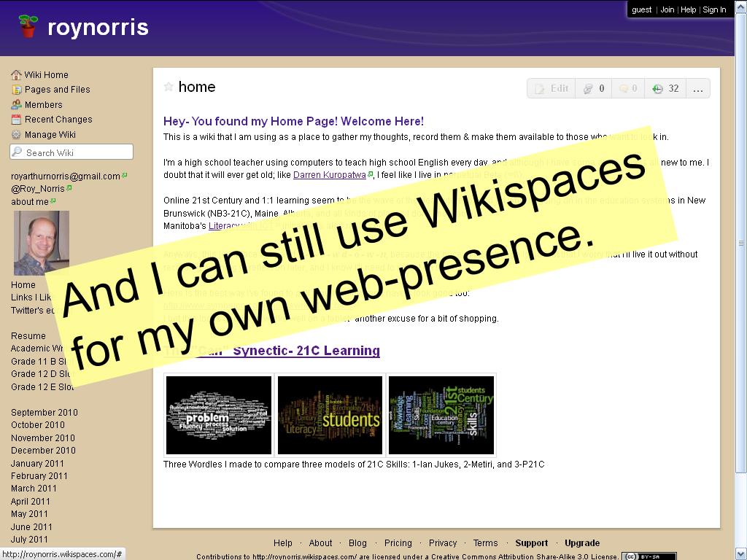Open the November 2010 archive link

point(42,437)
